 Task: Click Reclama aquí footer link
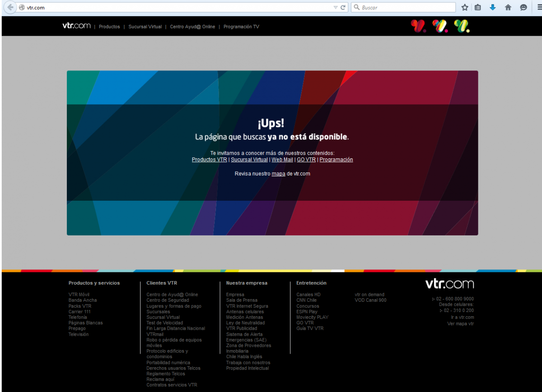(x=160, y=379)
